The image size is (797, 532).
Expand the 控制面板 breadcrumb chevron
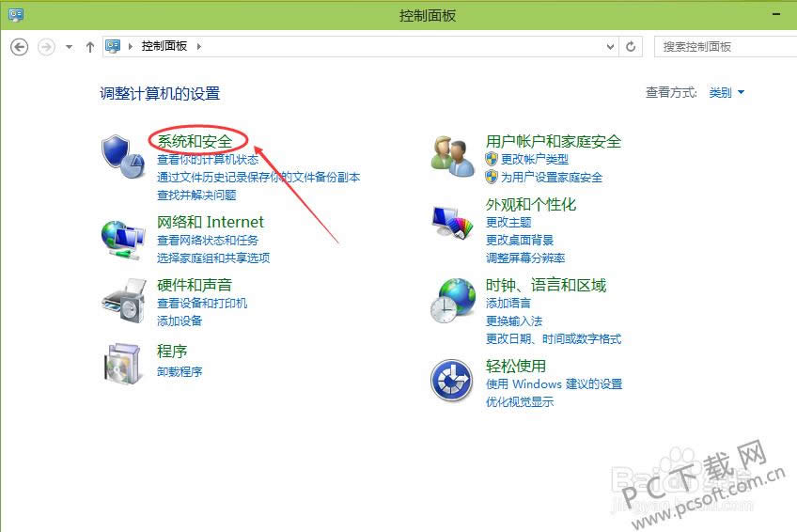point(199,46)
